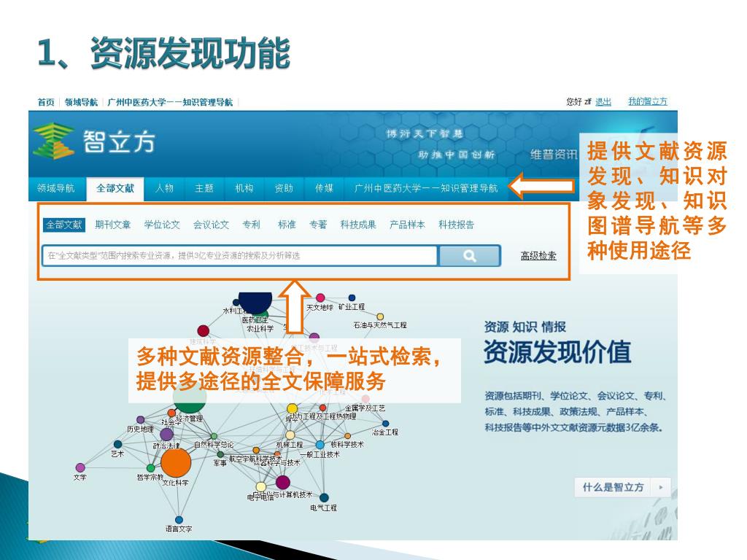This screenshot has height=560, width=747.
Task: Select the 政治法律 purple node
Action: (166, 435)
